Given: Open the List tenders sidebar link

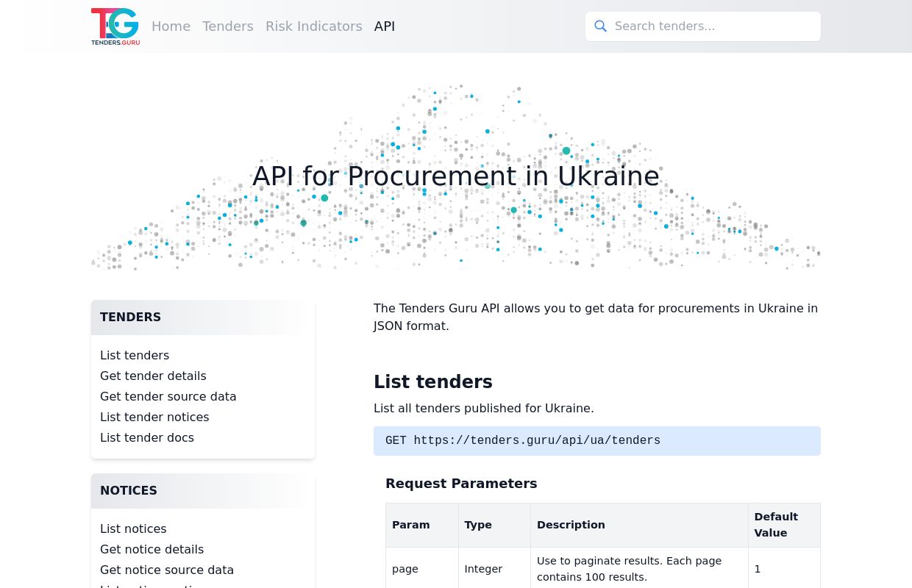Looking at the screenshot, I should pyautogui.click(x=135, y=356).
